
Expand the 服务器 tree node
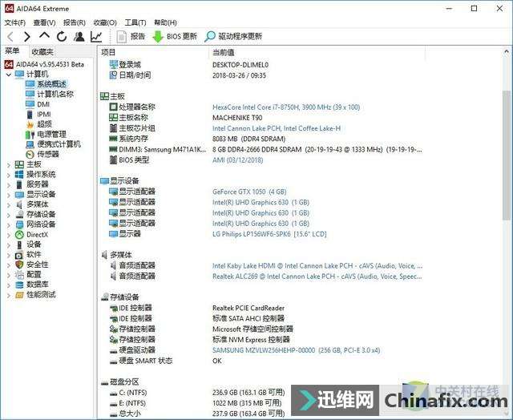coord(9,185)
